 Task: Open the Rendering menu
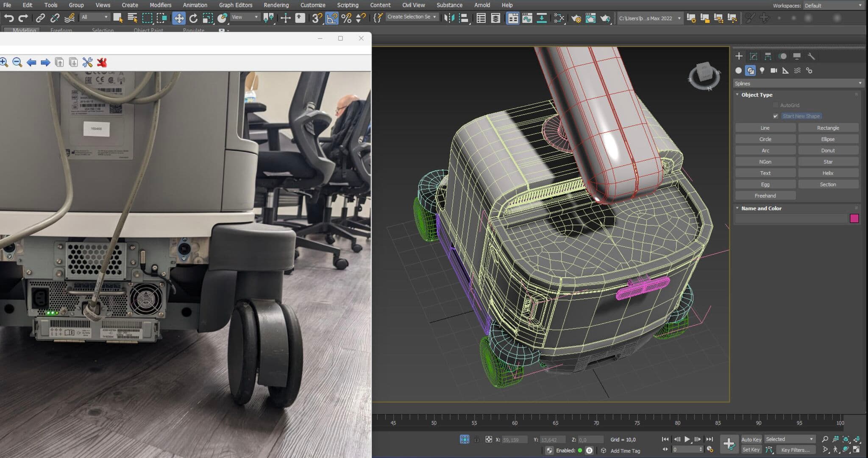(x=276, y=5)
